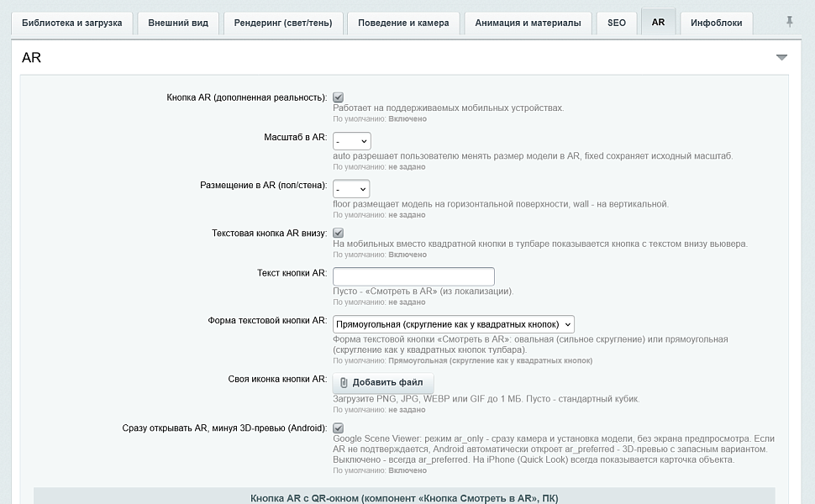Open the Форма текстовой кнопки AR dropdown
Image resolution: width=815 pixels, height=504 pixels.
click(x=453, y=324)
